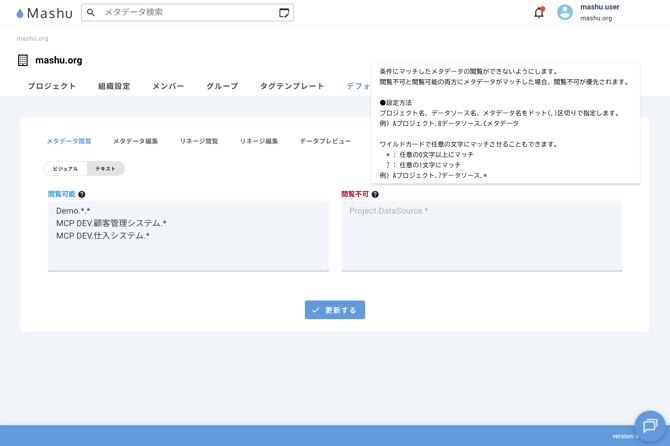The height and width of the screenshot is (446, 670).
Task: Open the 組織設定 tab
Action: pos(114,87)
